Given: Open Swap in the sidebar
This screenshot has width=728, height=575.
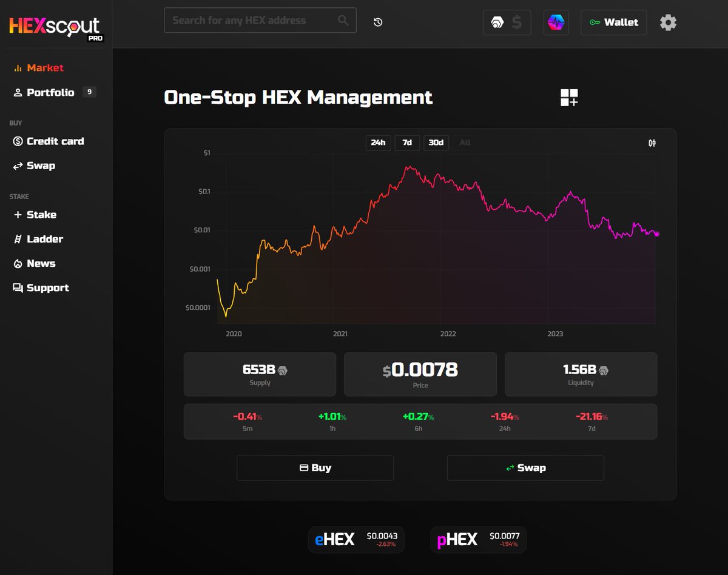Looking at the screenshot, I should [x=34, y=166].
